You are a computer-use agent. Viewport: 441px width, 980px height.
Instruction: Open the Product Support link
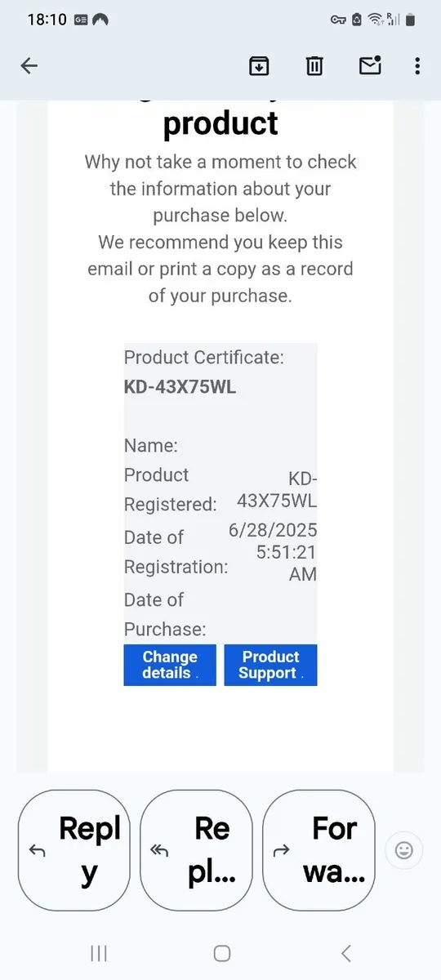[270, 665]
